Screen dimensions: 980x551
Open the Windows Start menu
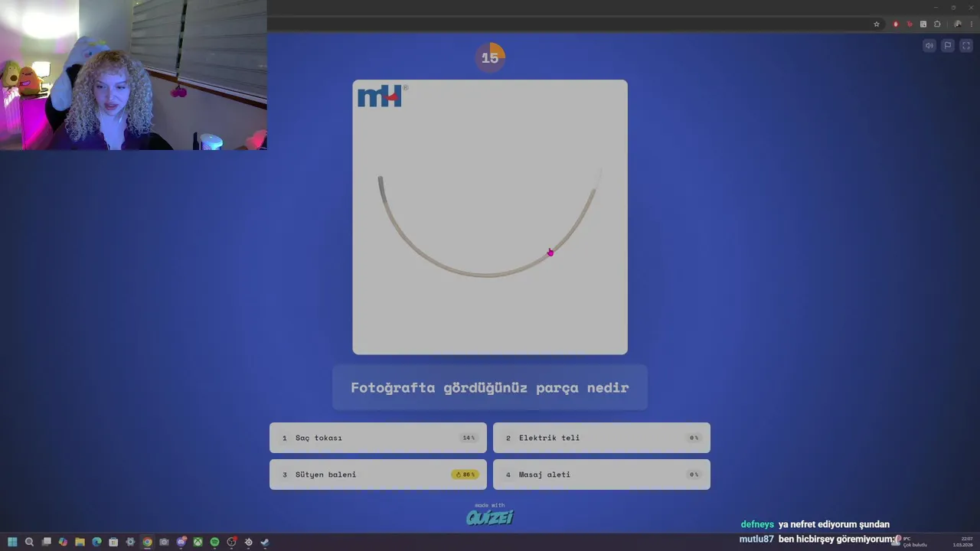coord(12,542)
